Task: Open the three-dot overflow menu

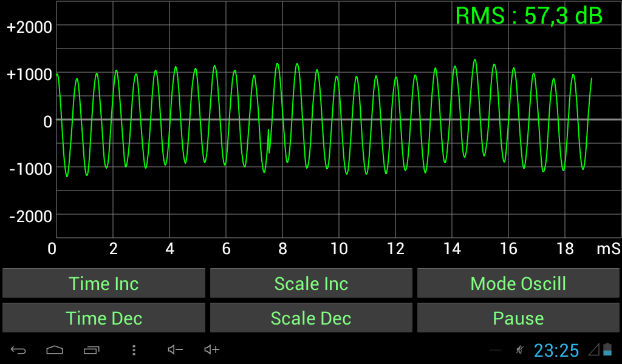Action: click(x=133, y=350)
